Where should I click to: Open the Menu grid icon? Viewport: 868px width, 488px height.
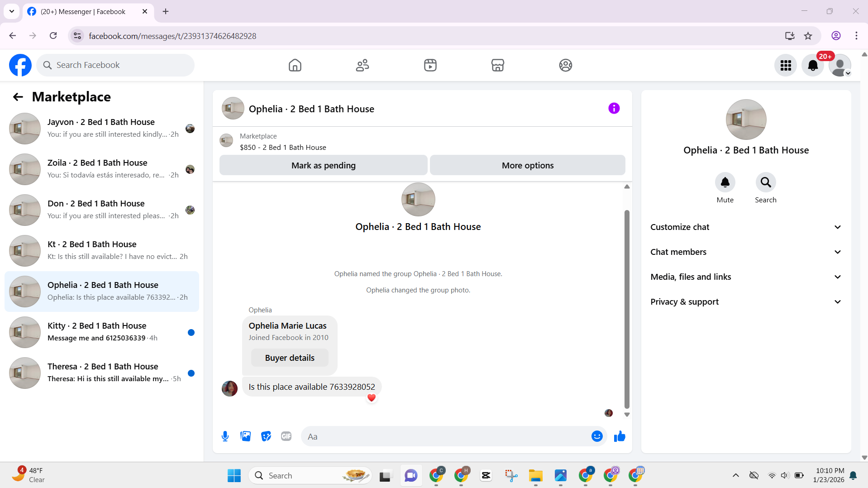tap(786, 66)
